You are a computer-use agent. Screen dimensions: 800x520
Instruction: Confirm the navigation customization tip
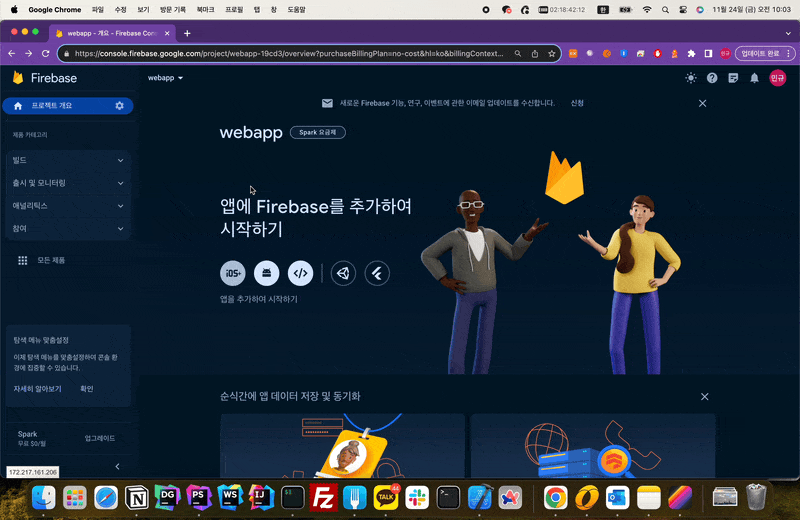pyautogui.click(x=87, y=389)
